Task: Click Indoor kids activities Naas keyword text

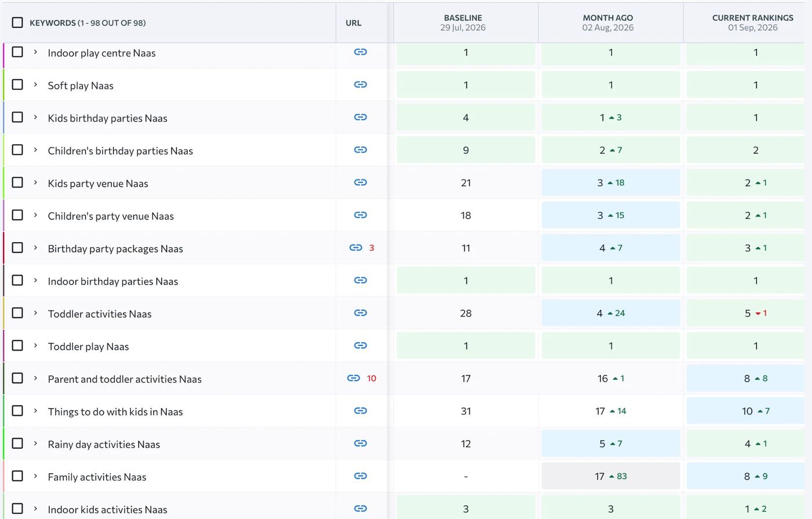Action: click(x=107, y=510)
